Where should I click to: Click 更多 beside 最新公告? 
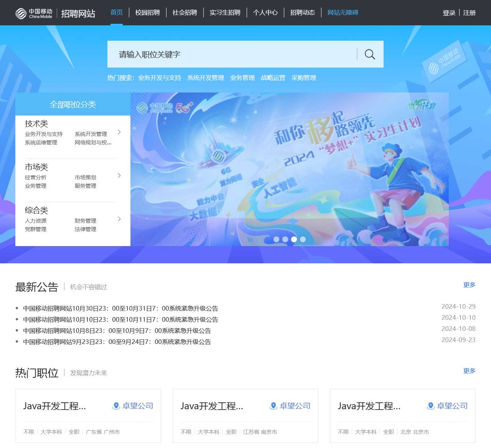(x=470, y=285)
